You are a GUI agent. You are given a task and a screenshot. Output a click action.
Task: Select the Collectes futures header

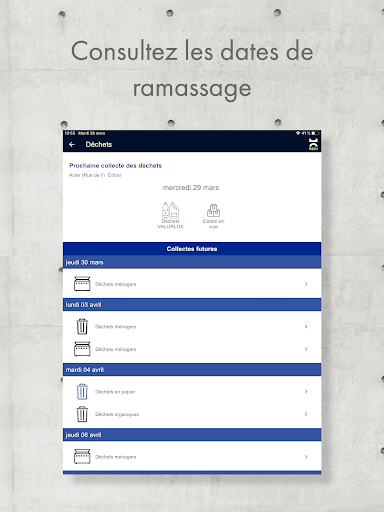click(x=192, y=249)
